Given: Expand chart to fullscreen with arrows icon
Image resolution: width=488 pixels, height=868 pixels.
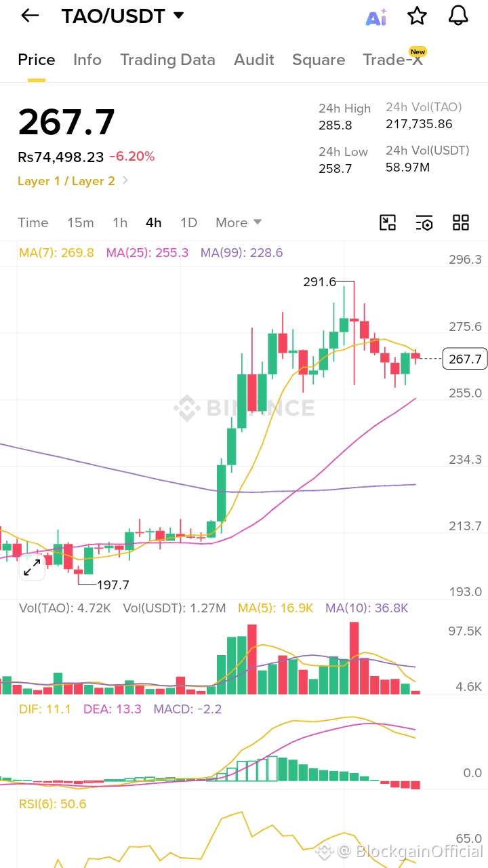Looking at the screenshot, I should click(x=32, y=568).
